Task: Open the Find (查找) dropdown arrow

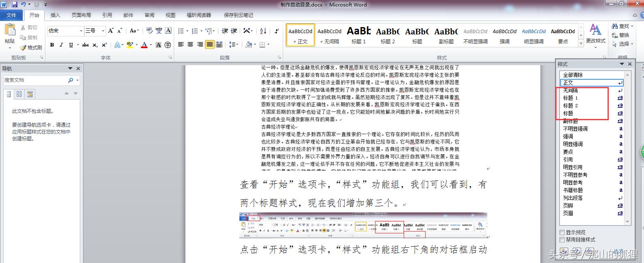Action: click(632, 26)
